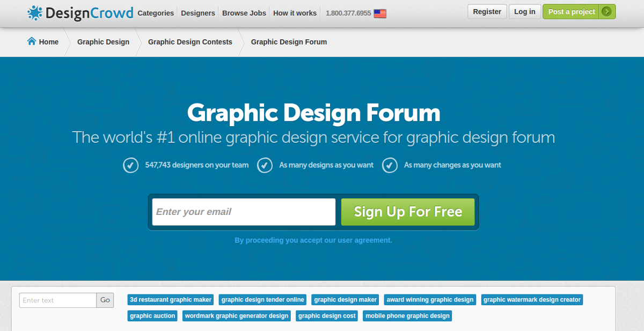Click the 'Enter your email' input field
The width and height of the screenshot is (644, 331).
click(243, 211)
